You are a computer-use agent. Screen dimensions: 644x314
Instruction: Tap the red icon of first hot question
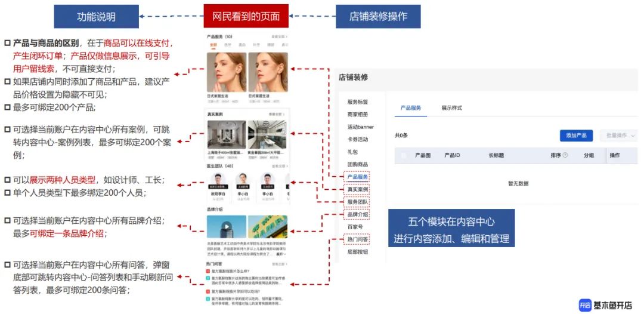coord(208,272)
